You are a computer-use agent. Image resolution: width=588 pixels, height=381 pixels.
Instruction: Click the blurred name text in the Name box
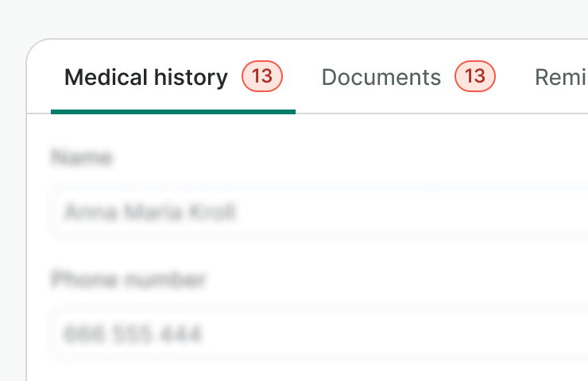click(x=150, y=212)
